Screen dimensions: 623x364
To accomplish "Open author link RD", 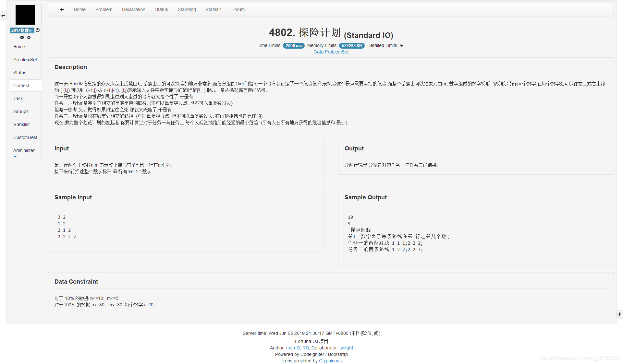I will [x=306, y=348].
